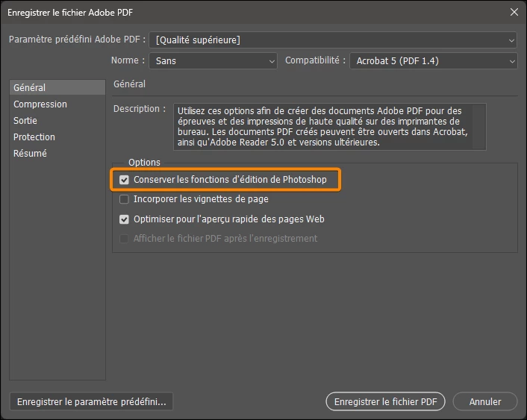
Task: Open the Norme dropdown set to Sans
Action: (213, 61)
